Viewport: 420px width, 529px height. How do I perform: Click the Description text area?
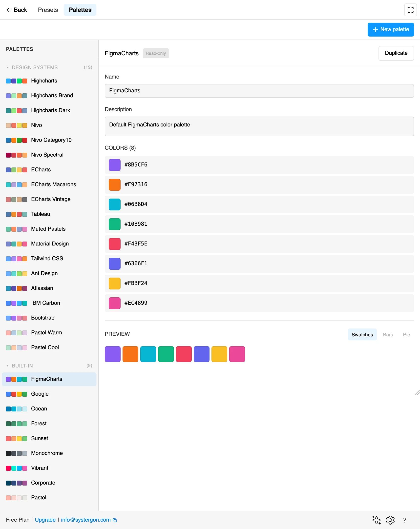coord(259,126)
